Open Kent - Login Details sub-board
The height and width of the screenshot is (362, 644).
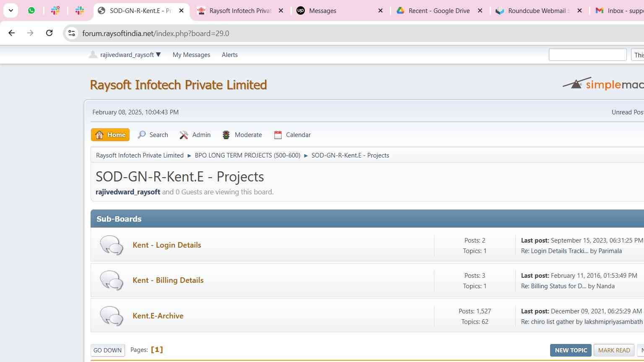point(167,245)
